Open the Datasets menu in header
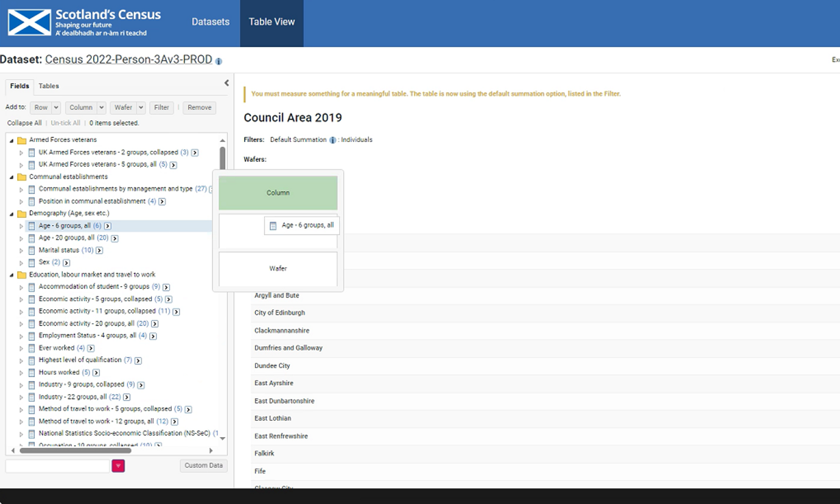The width and height of the screenshot is (840, 504). 211,22
